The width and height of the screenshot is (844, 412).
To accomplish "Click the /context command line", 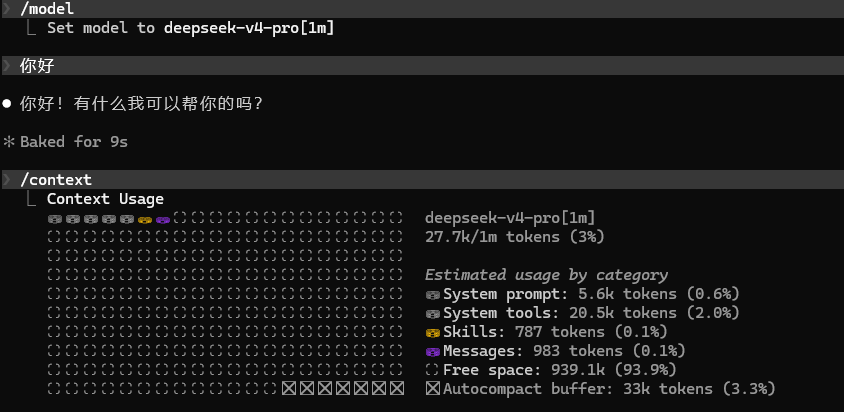I will pos(422,179).
